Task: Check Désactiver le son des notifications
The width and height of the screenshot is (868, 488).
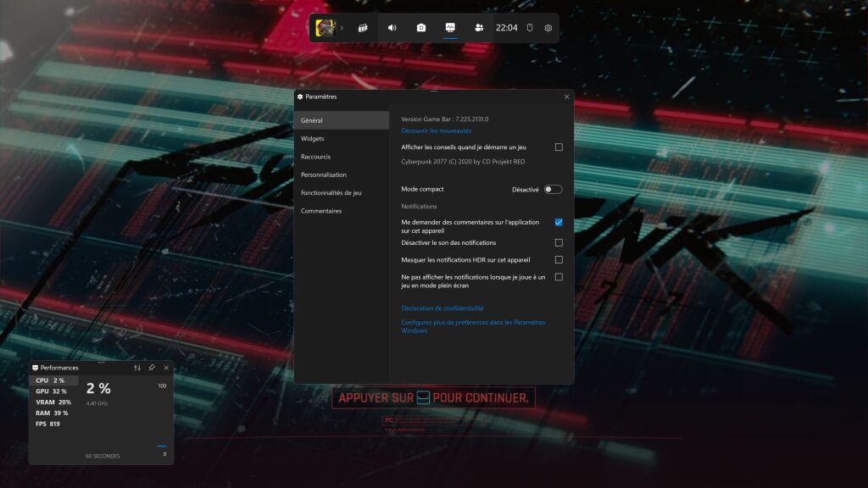Action: 559,243
